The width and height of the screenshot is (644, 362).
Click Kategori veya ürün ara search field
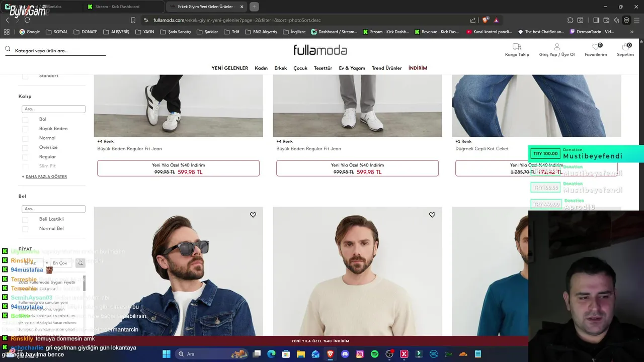[55, 50]
